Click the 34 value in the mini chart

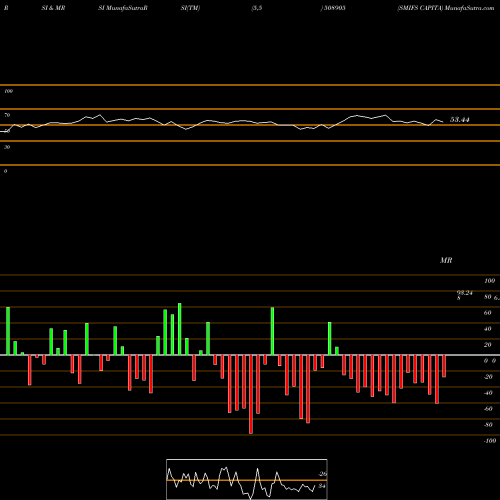[322, 486]
